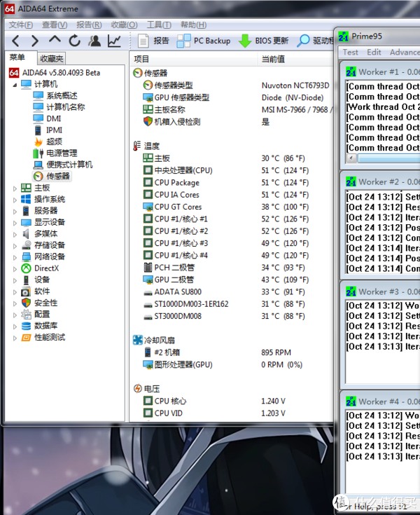Expand the 主板 motherboard tree node
420x515 pixels.
tap(15, 188)
